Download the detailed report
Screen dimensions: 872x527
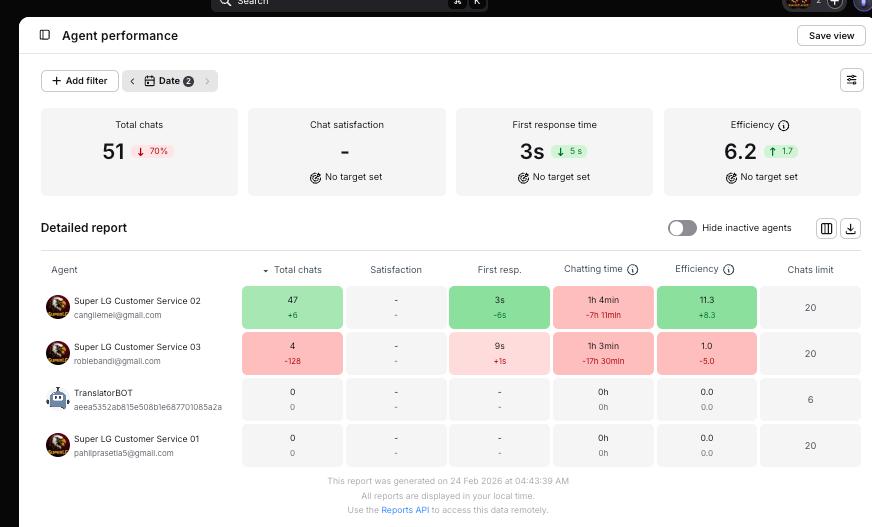[x=850, y=228]
